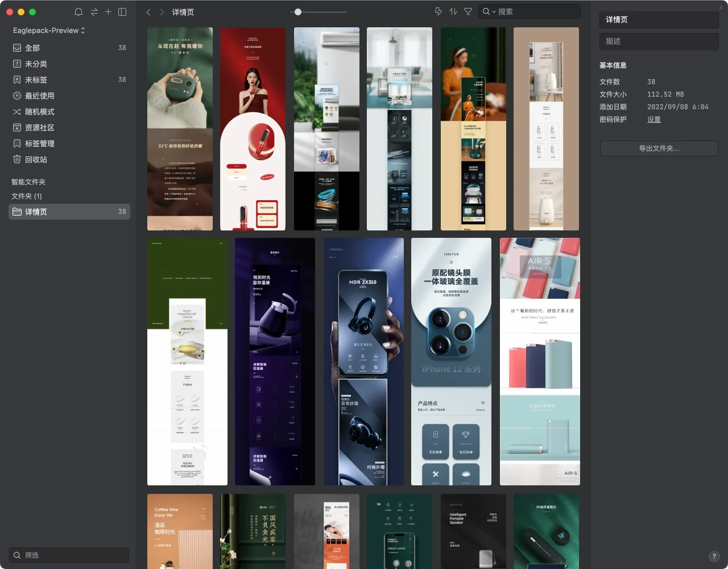Open the MDR ZX310 headphone thumbnail
This screenshot has width=728, height=569.
[x=363, y=361]
